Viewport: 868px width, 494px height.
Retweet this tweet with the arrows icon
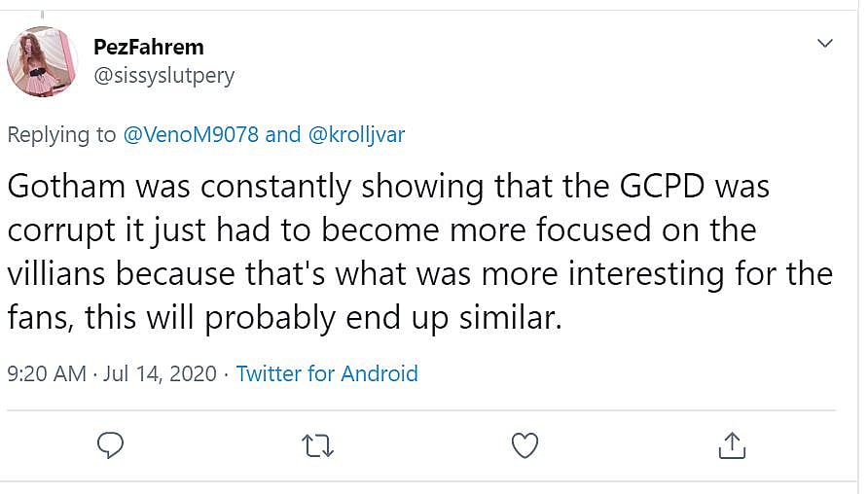[317, 446]
